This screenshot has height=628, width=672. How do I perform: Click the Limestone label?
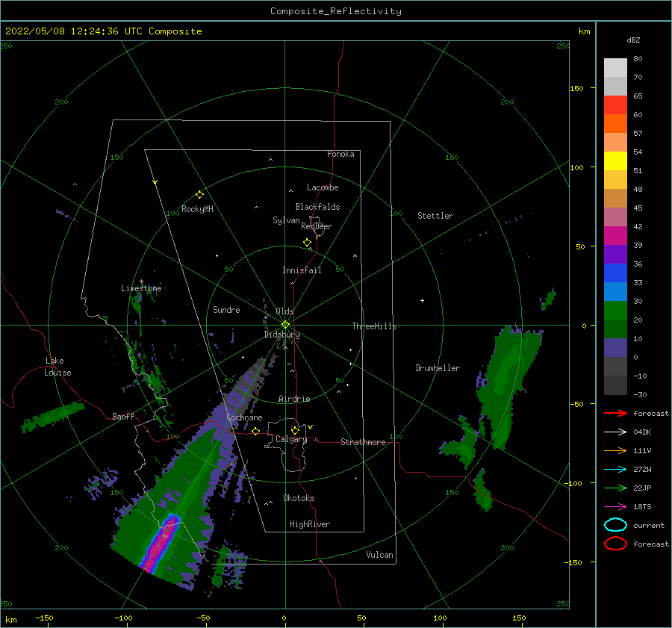141,288
